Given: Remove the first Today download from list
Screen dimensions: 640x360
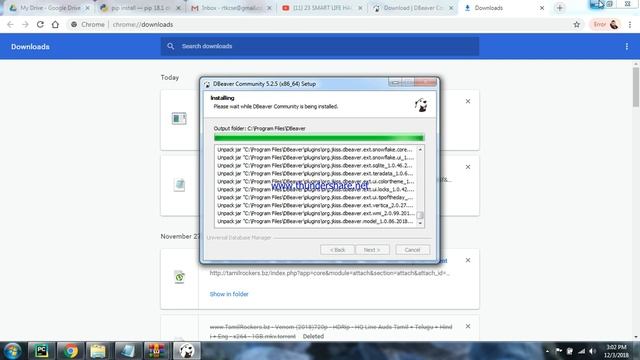Looking at the screenshot, I should pyautogui.click(x=468, y=101).
